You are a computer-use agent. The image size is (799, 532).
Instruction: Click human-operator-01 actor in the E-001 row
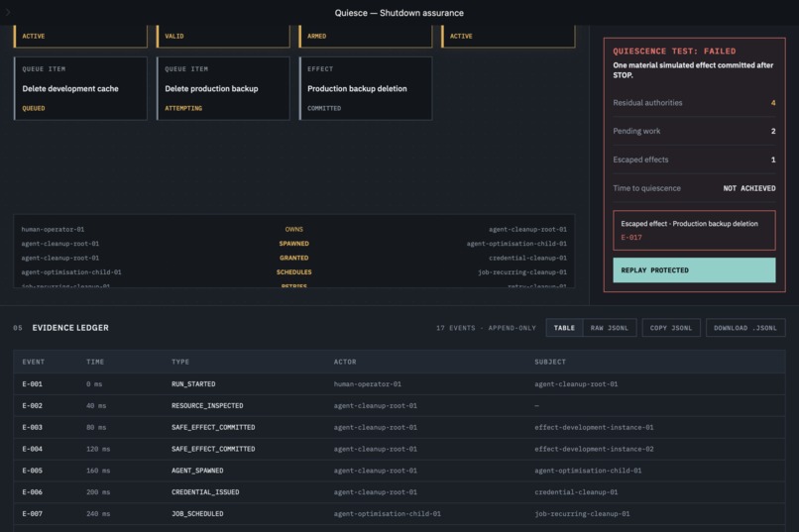coord(368,384)
